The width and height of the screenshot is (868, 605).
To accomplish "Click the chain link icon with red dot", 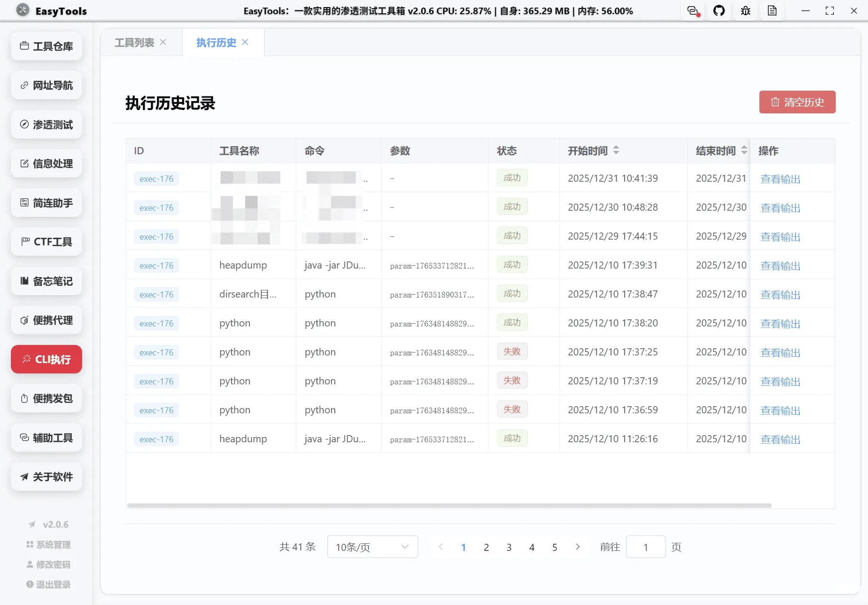I will [692, 10].
